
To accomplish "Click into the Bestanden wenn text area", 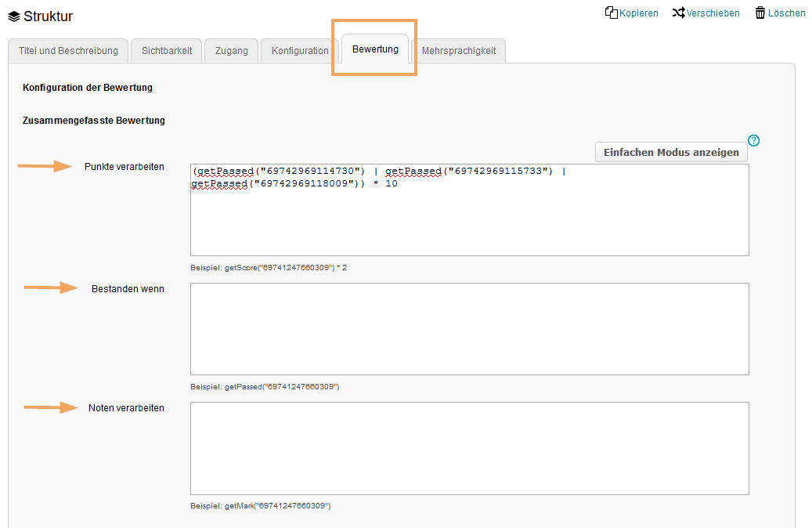I will click(469, 329).
